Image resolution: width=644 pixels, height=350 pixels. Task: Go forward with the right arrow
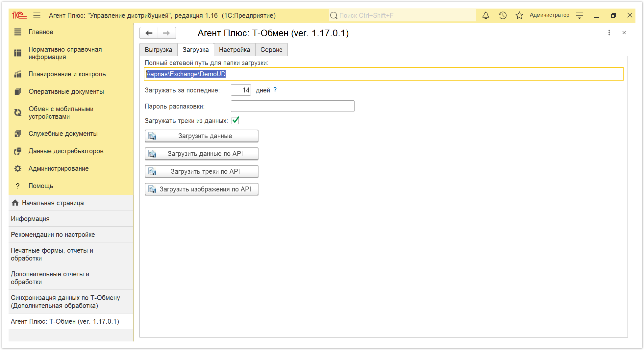pos(167,33)
